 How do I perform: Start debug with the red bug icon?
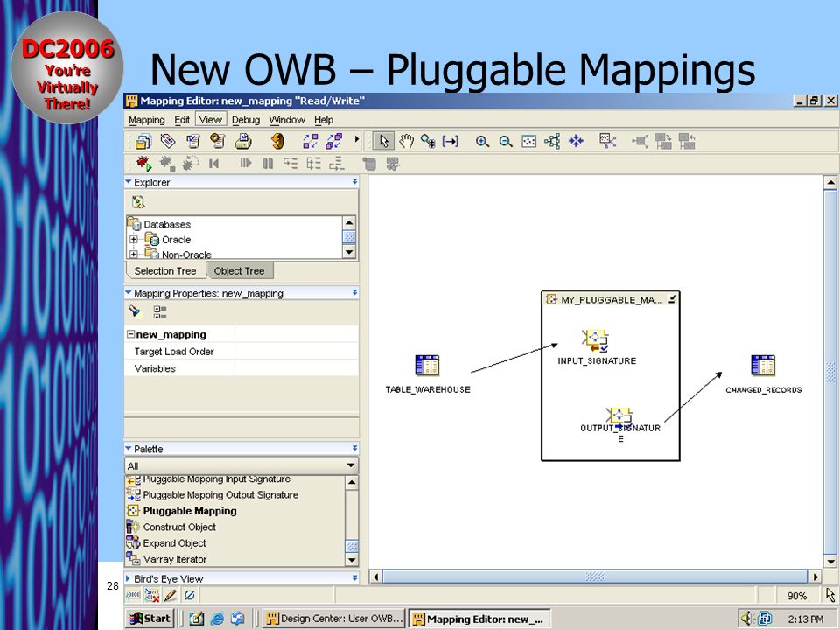click(143, 163)
